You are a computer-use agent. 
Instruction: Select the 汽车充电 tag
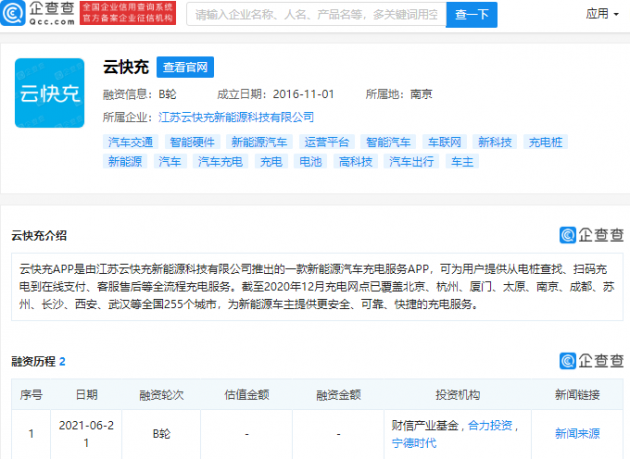point(220,162)
